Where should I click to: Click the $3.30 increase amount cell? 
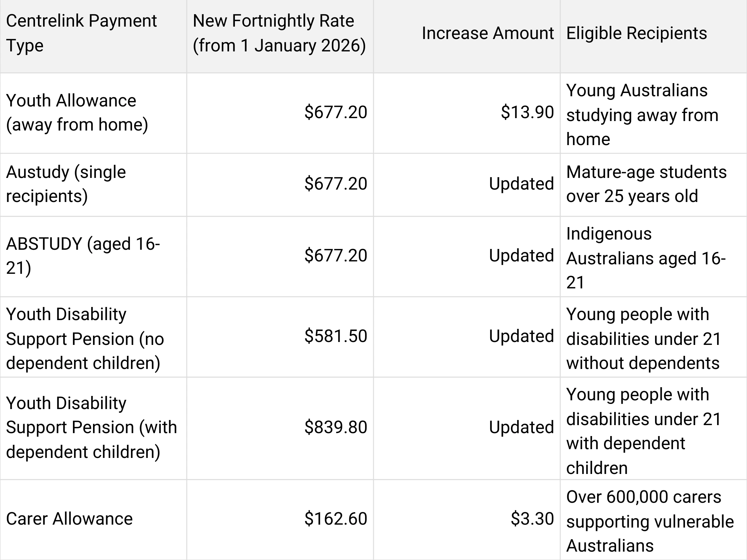pos(532,519)
